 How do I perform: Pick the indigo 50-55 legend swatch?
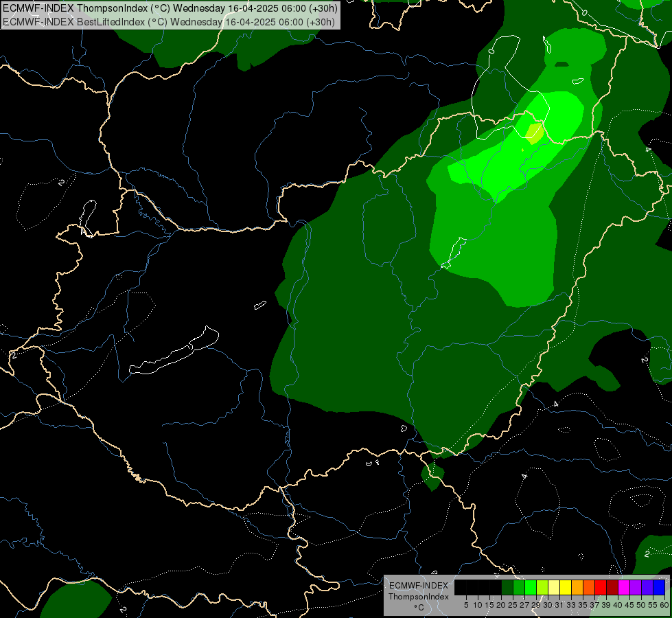tap(647, 587)
